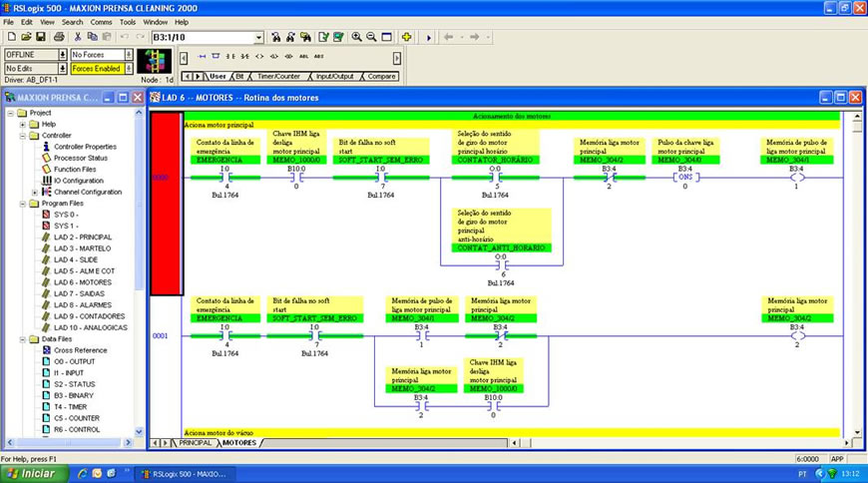868x483 pixels.
Task: Click project tree horizontal scrollbar
Action: point(69,442)
